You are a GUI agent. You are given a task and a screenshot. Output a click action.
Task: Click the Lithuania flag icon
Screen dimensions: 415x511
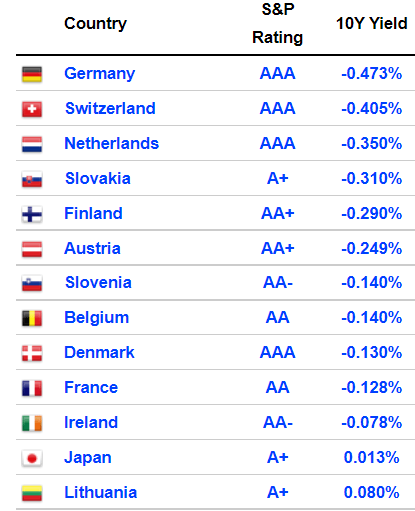pyautogui.click(x=32, y=493)
